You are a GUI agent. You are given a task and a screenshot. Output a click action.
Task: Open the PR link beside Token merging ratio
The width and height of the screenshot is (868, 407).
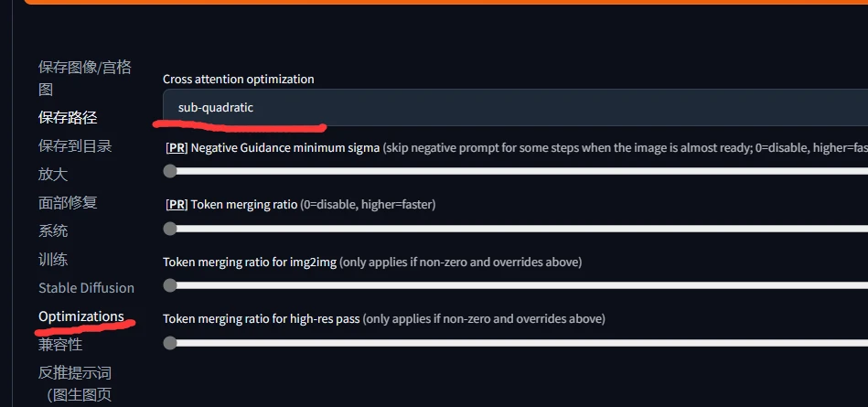point(177,205)
